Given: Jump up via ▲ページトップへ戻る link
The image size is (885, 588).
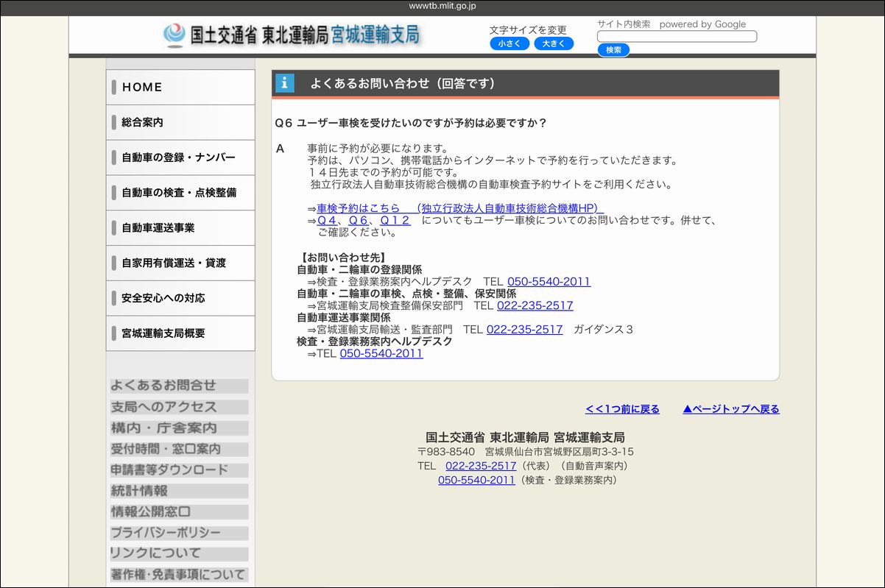Looking at the screenshot, I should pyautogui.click(x=730, y=409).
